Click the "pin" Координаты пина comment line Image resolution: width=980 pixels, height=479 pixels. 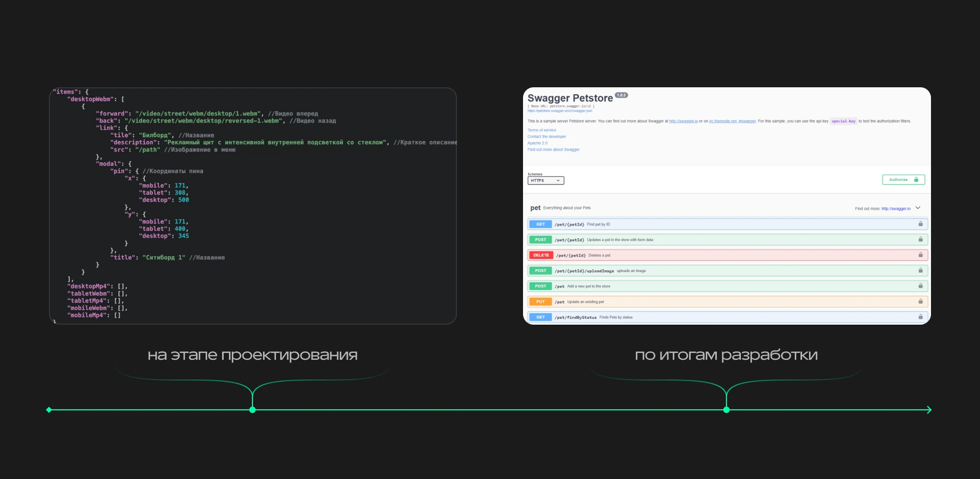pyautogui.click(x=157, y=171)
